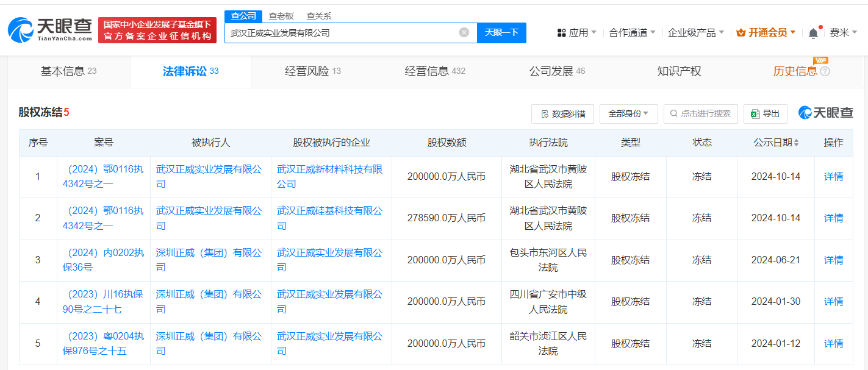Screen dimensions: 868x370
Task: Expand the 企业级产品 dropdown
Action: (x=696, y=33)
